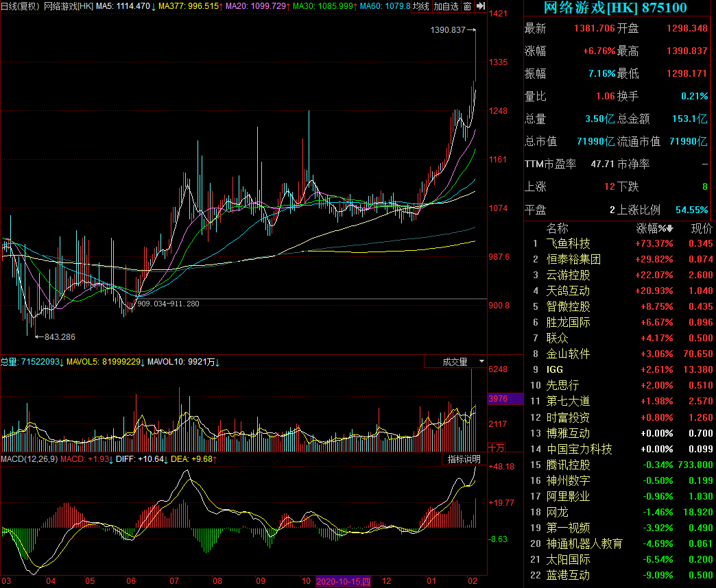The image size is (716, 588).
Task: Open the 窗 window toggle button
Action: [468, 6]
